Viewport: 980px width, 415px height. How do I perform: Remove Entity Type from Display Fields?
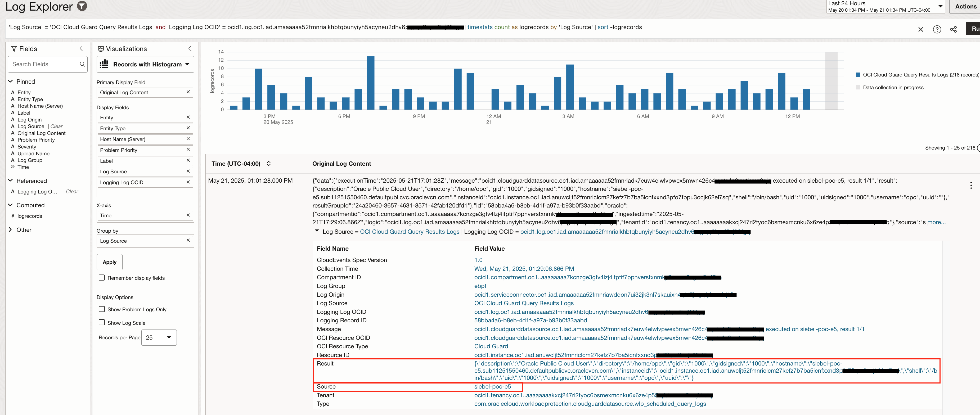(x=188, y=128)
